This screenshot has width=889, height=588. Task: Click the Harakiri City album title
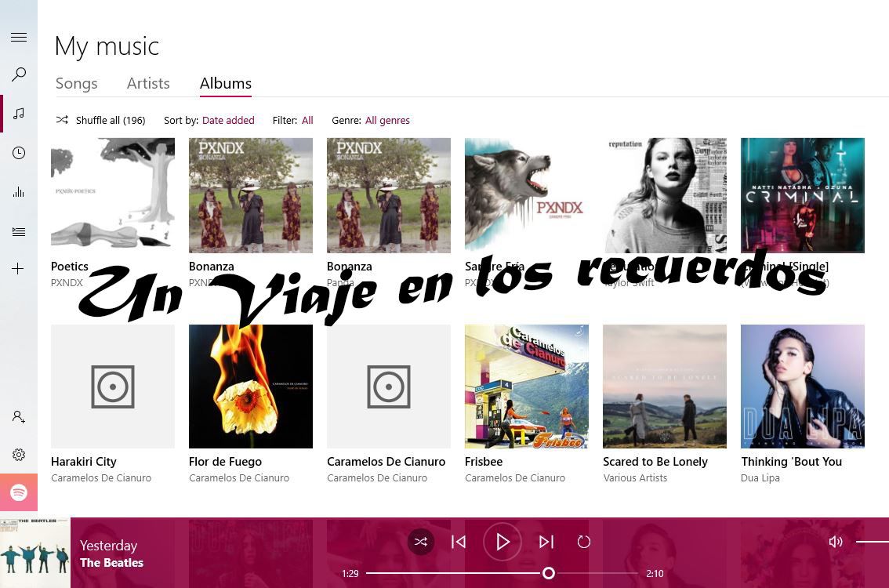pos(84,462)
